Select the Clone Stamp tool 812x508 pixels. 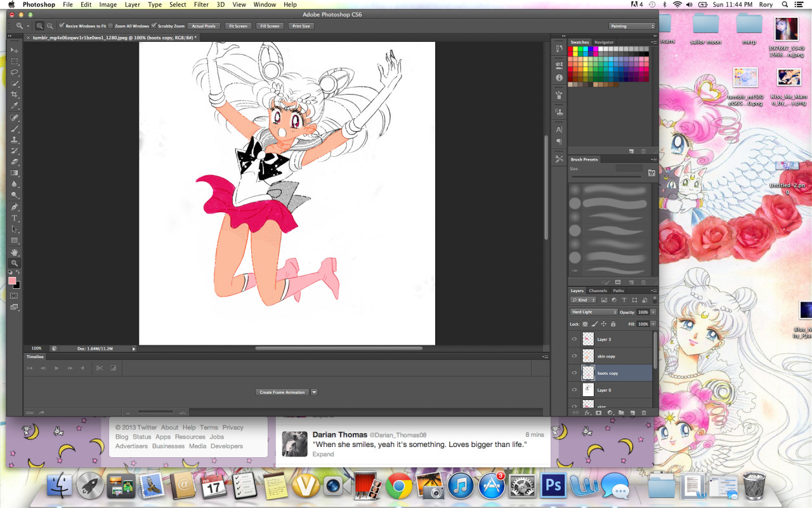pyautogui.click(x=15, y=140)
